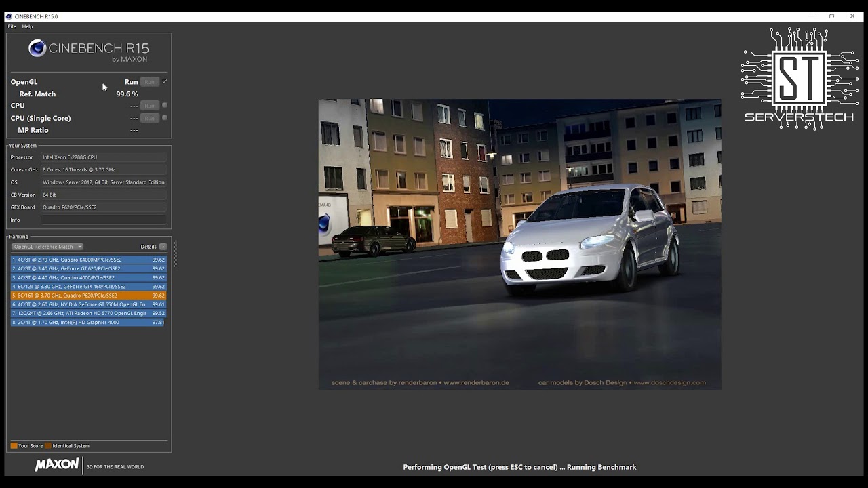Minimize the Cinebench window

(x=811, y=16)
